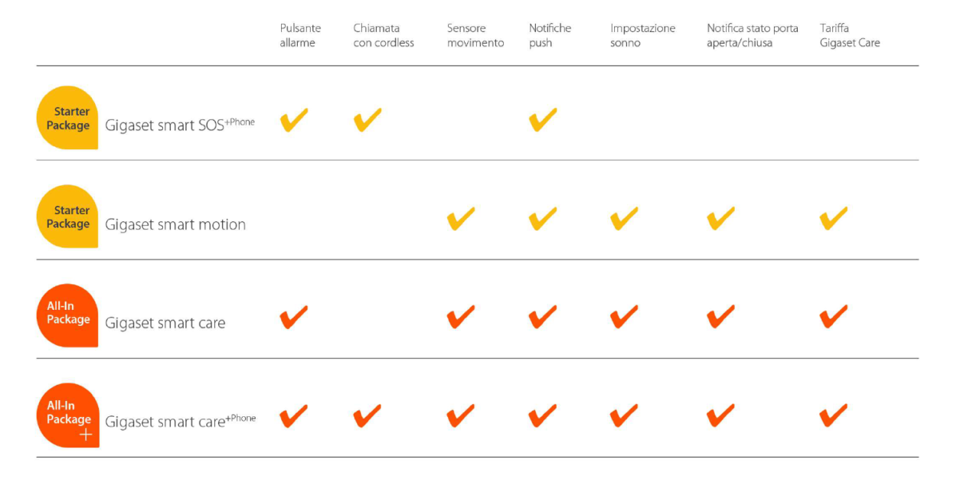Click Sensore movimento checkmark for smart motion
980x492 pixels.
tap(460, 219)
